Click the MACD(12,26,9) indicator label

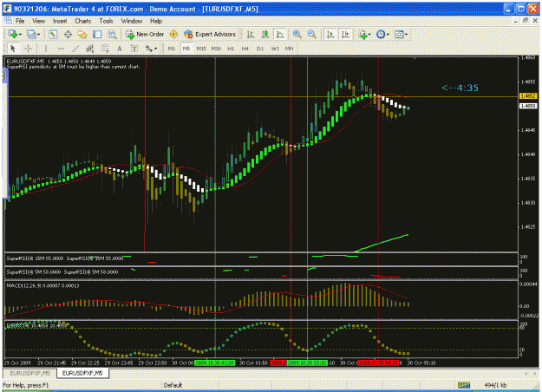[42, 285]
